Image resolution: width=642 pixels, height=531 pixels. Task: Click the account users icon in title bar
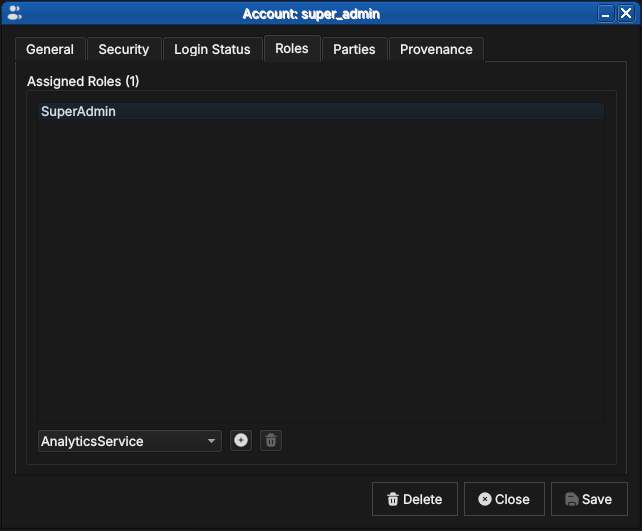14,13
